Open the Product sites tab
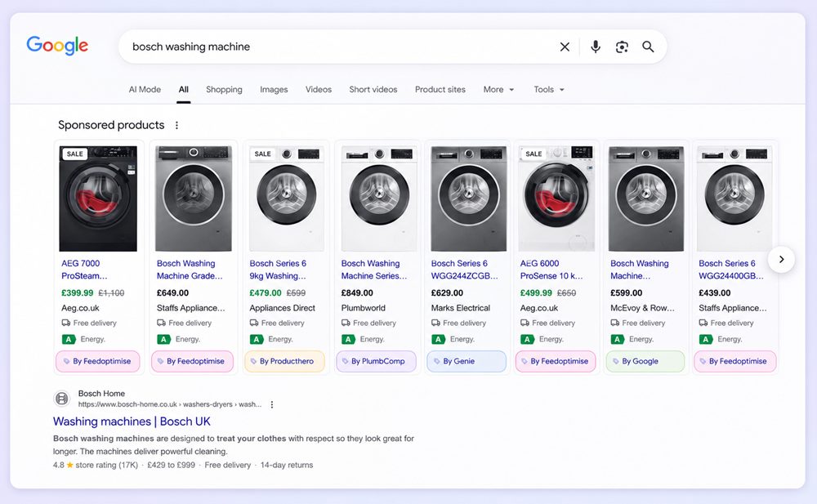817x504 pixels. tap(440, 90)
